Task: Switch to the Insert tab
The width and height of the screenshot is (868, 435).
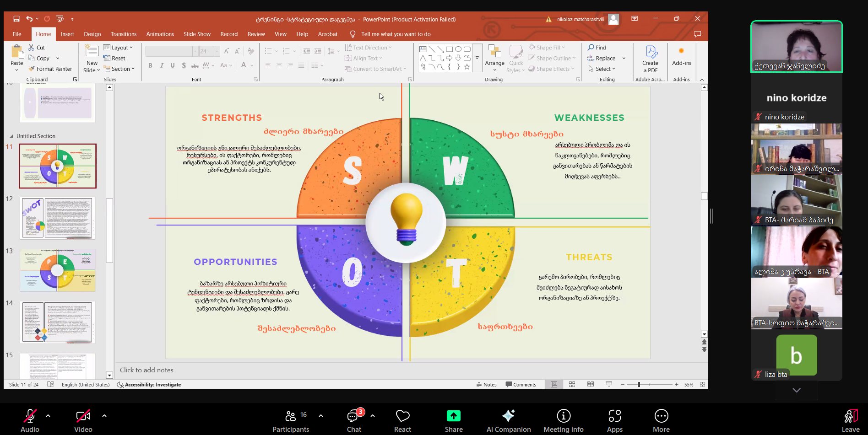Action: click(x=67, y=34)
